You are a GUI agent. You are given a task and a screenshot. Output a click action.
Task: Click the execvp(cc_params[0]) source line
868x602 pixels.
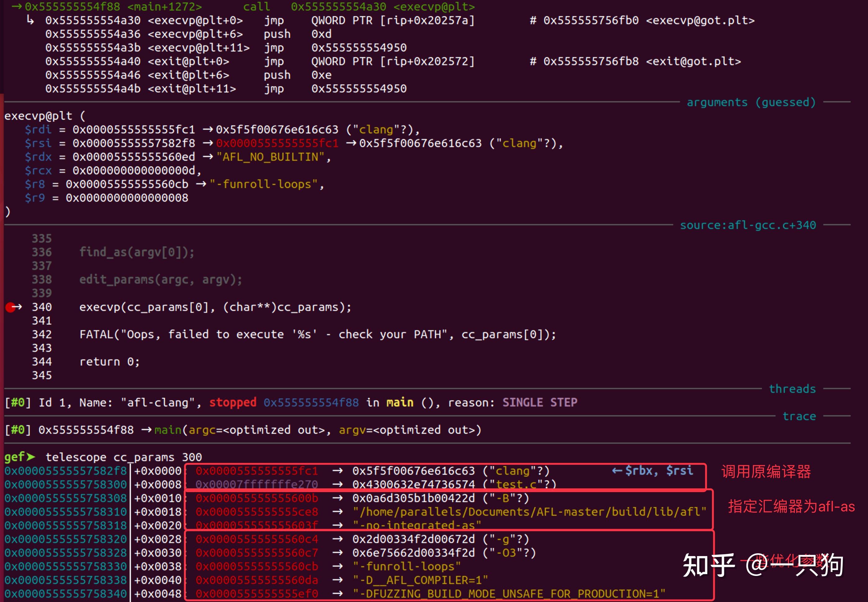tap(215, 308)
